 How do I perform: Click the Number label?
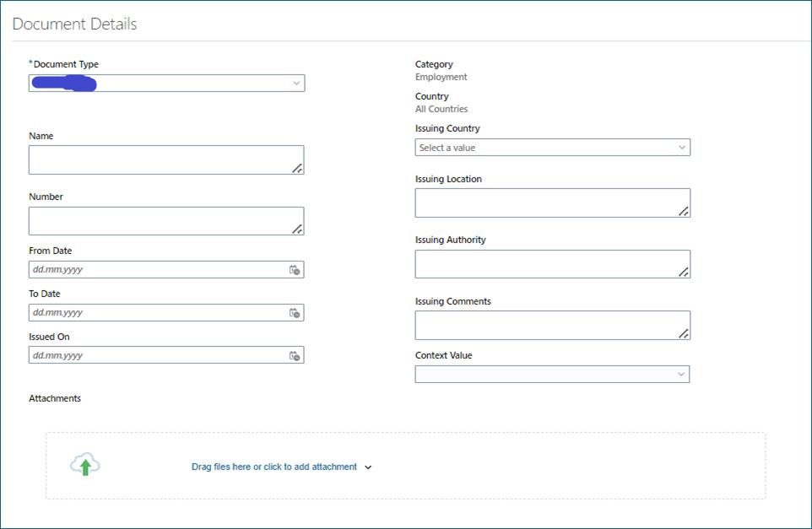click(x=46, y=197)
